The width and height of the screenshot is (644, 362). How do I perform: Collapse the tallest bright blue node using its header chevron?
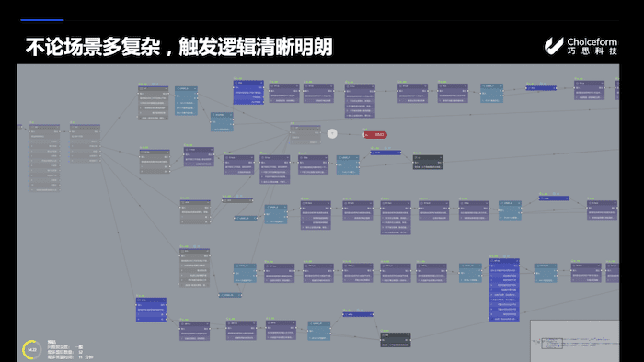pos(517,261)
